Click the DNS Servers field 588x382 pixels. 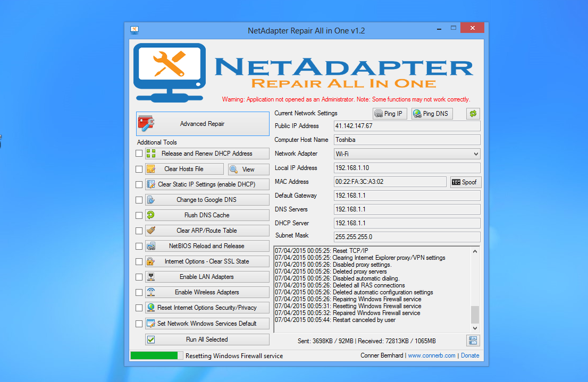tap(407, 209)
